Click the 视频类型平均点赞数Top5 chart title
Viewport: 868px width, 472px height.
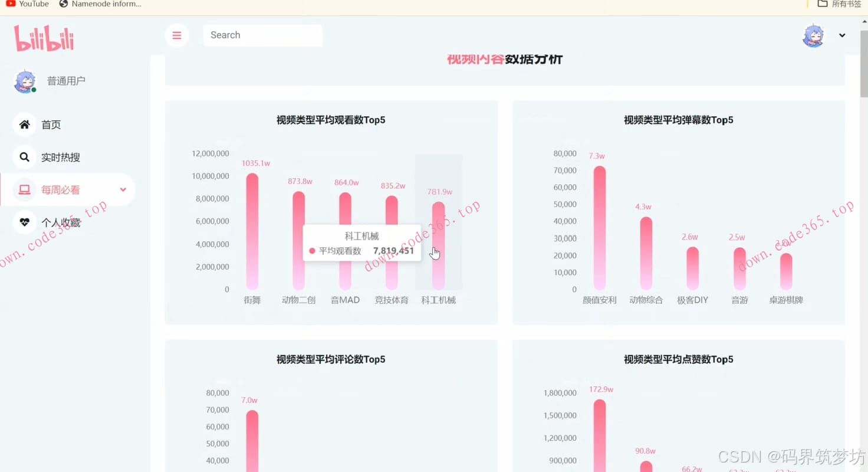pos(679,359)
